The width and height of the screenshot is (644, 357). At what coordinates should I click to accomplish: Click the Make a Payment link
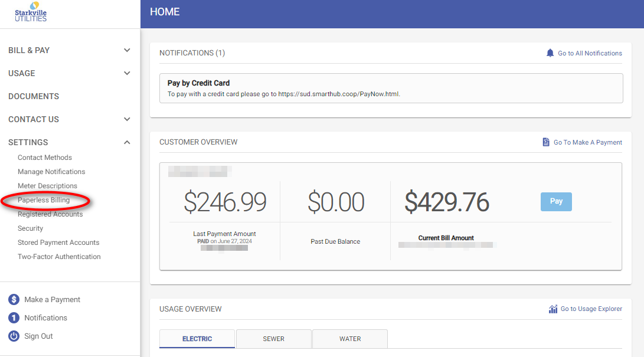[x=52, y=300]
